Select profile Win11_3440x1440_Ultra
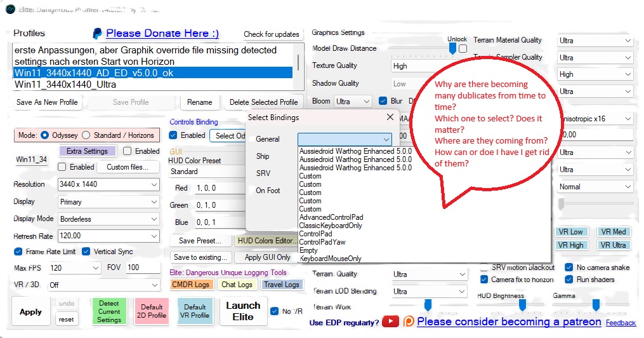Viewport: 644px width, 338px height. pos(152,84)
